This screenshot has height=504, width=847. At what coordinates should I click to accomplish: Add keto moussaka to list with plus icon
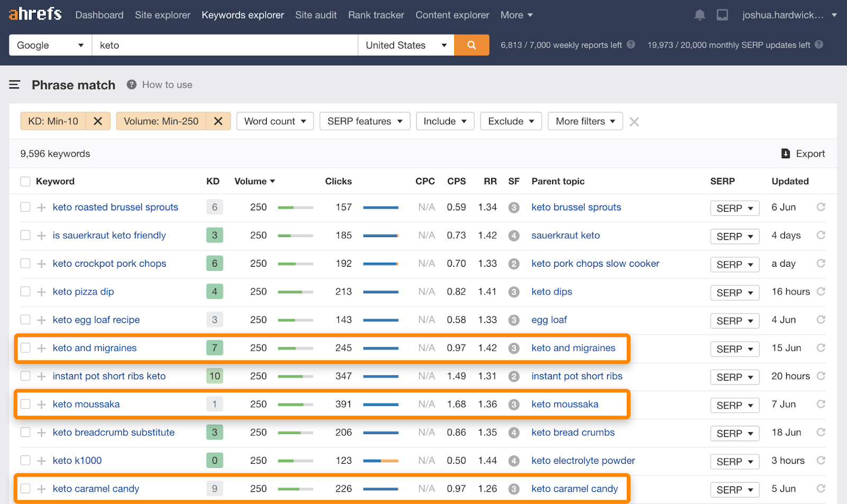coord(41,404)
